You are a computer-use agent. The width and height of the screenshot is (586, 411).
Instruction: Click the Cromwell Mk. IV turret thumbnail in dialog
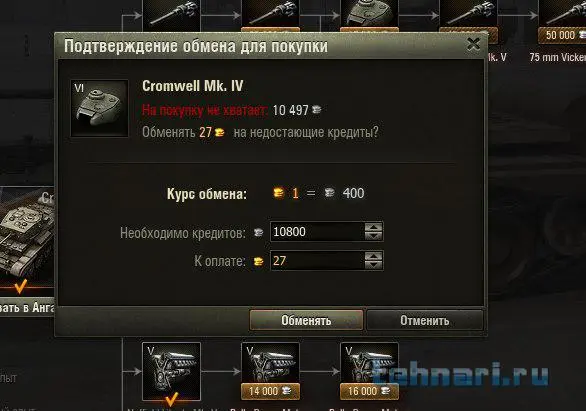(99, 108)
